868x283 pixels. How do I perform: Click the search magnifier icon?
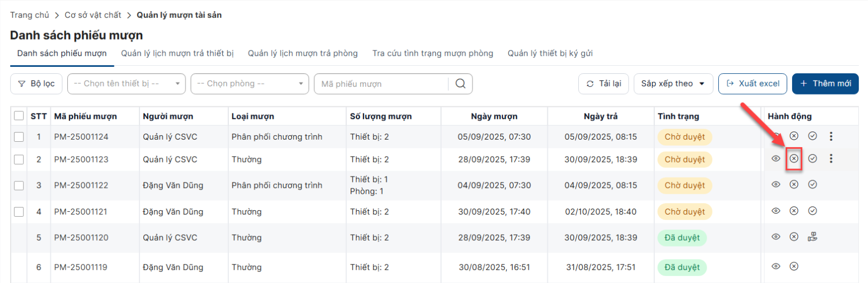point(460,84)
